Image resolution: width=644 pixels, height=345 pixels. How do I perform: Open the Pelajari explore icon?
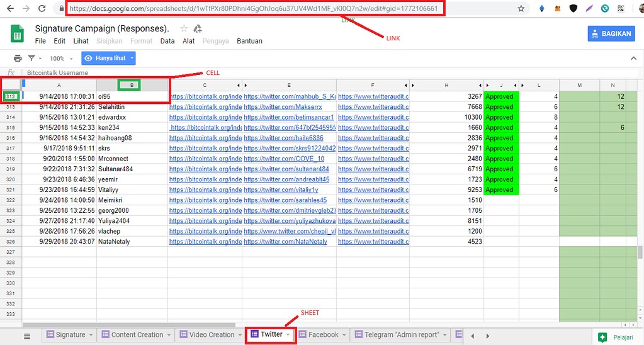[x=602, y=337]
